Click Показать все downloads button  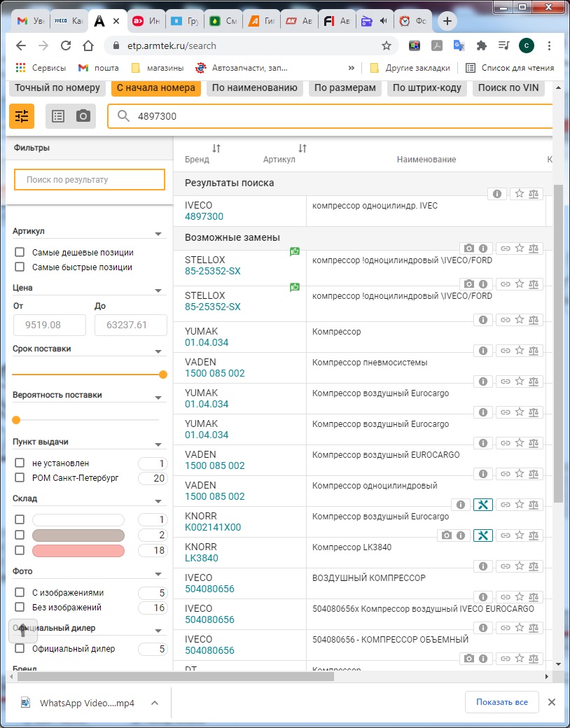coord(501,702)
